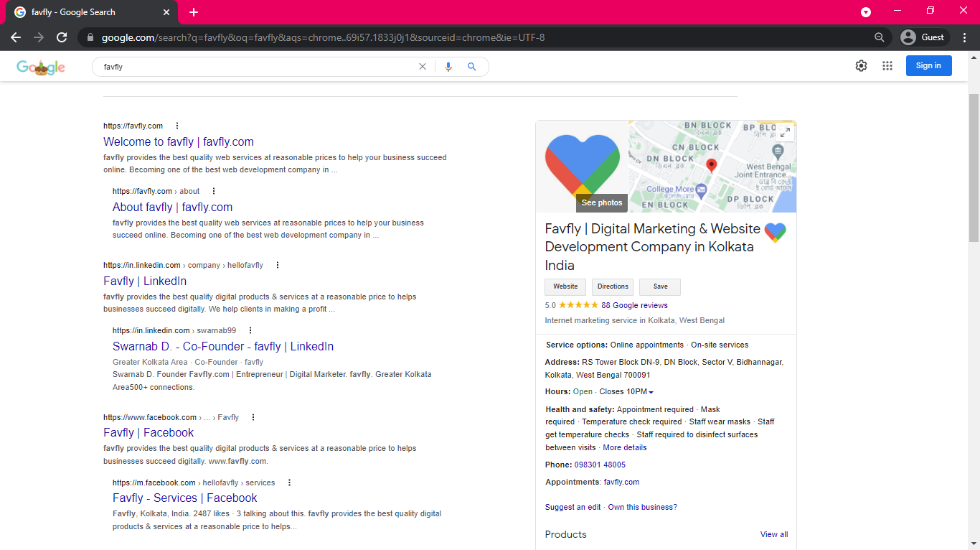
Task: Open options for LinkedIn swarnab99 result
Action: coord(250,331)
